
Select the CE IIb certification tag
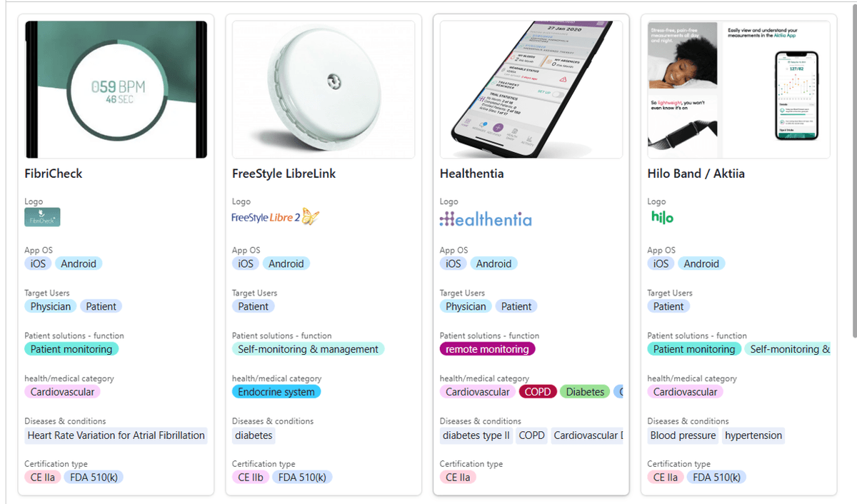click(x=251, y=477)
